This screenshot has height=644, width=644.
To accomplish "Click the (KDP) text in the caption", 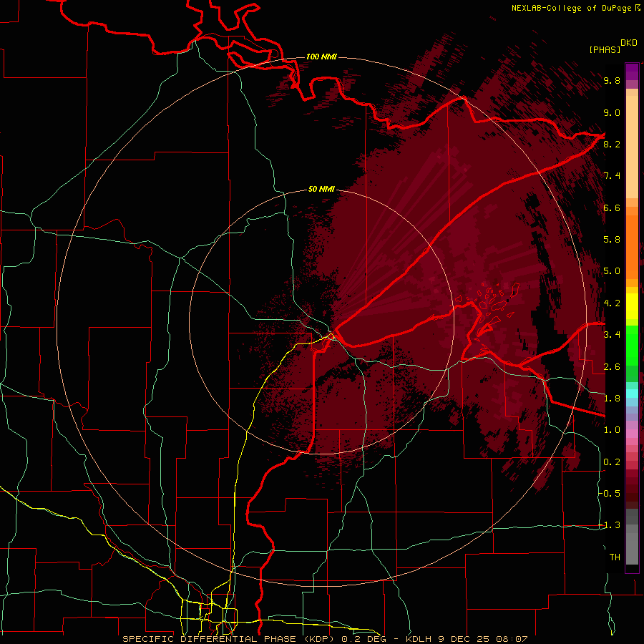I will point(318,639).
